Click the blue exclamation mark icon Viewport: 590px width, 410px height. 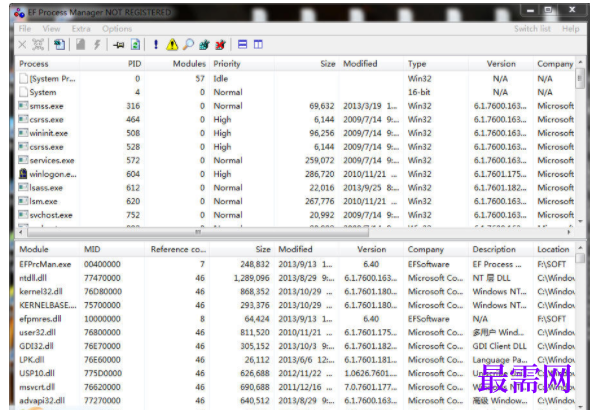(156, 45)
